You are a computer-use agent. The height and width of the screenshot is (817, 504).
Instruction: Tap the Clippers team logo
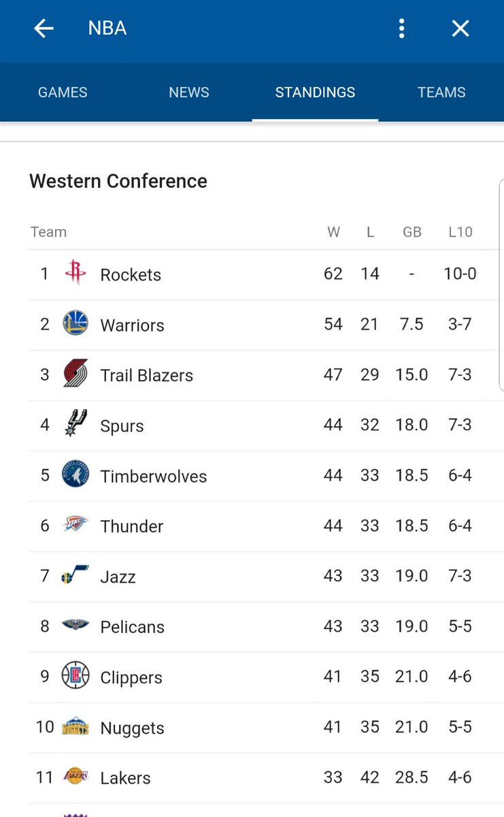(x=75, y=676)
